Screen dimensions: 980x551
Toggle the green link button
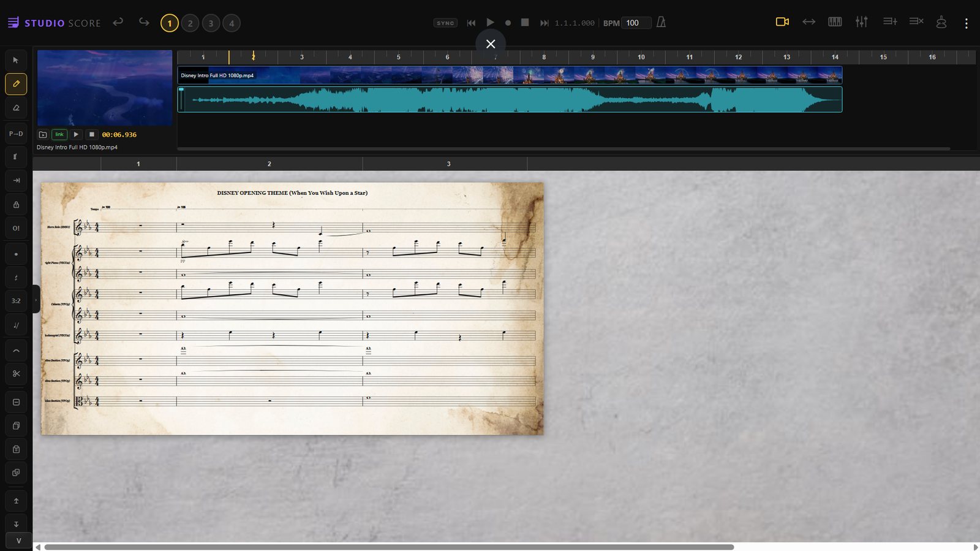coord(59,134)
